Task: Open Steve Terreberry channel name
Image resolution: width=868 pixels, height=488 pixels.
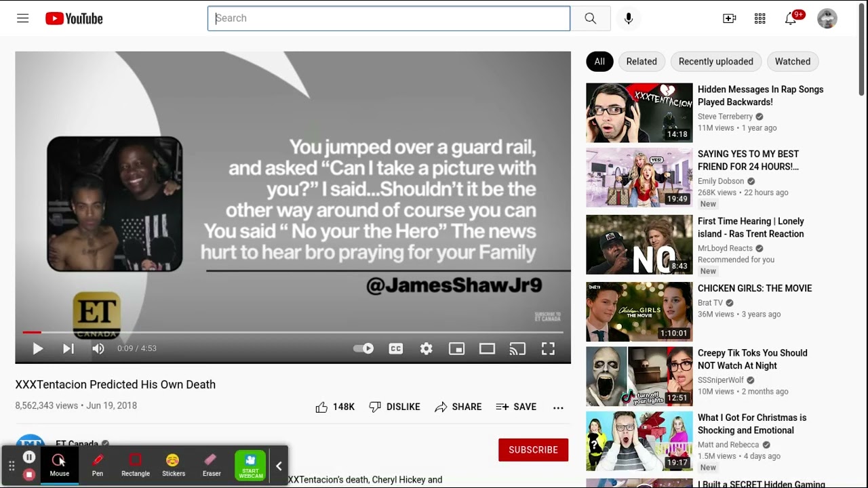Action: 725,117
